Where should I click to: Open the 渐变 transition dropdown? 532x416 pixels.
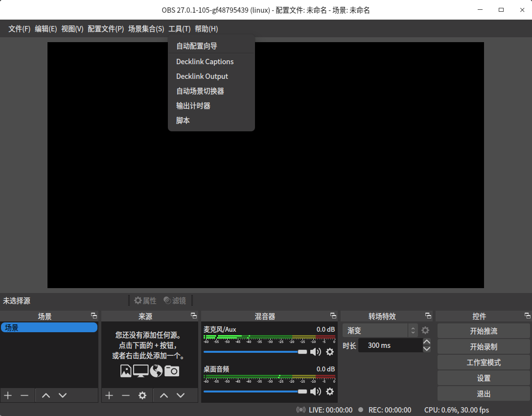click(380, 330)
